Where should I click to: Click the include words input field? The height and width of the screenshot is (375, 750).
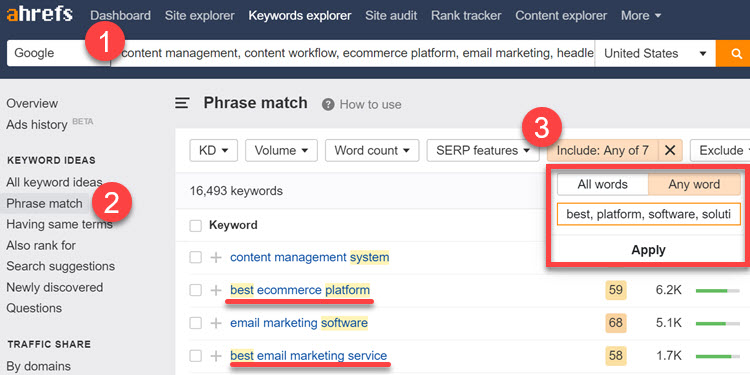[649, 214]
